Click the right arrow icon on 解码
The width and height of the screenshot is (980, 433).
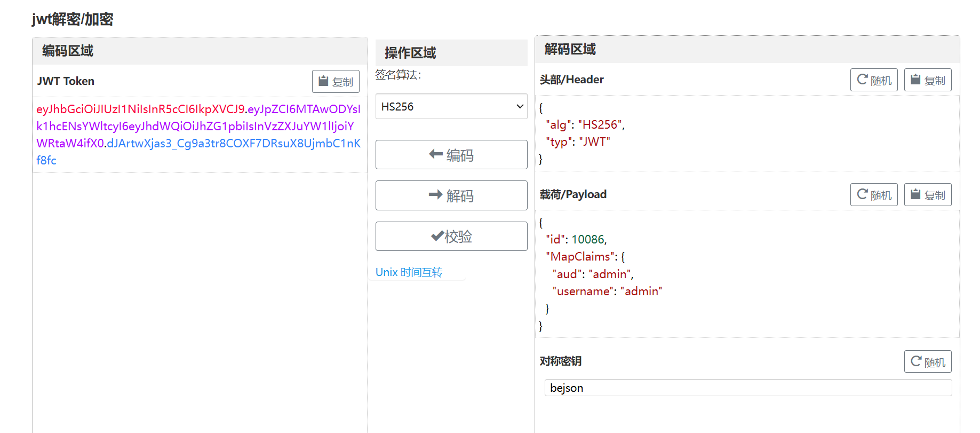point(436,195)
